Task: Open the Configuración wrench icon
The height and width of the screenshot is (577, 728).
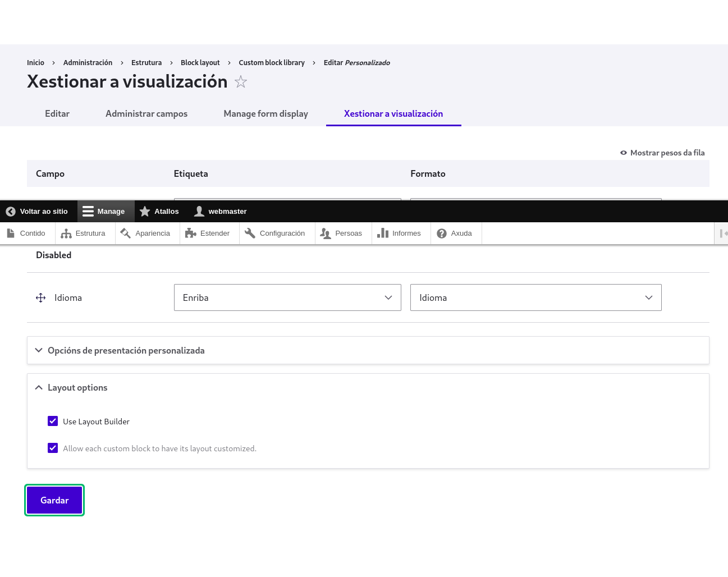Action: pyautogui.click(x=250, y=232)
